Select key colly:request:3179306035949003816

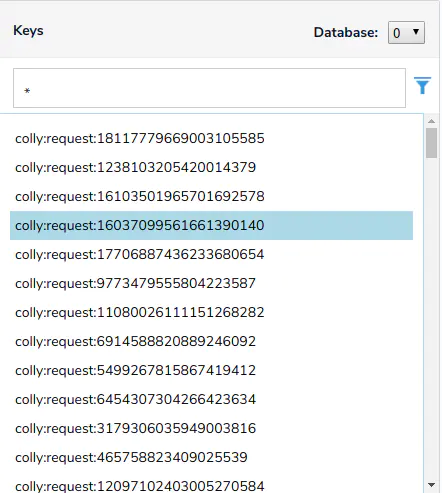(x=211, y=428)
